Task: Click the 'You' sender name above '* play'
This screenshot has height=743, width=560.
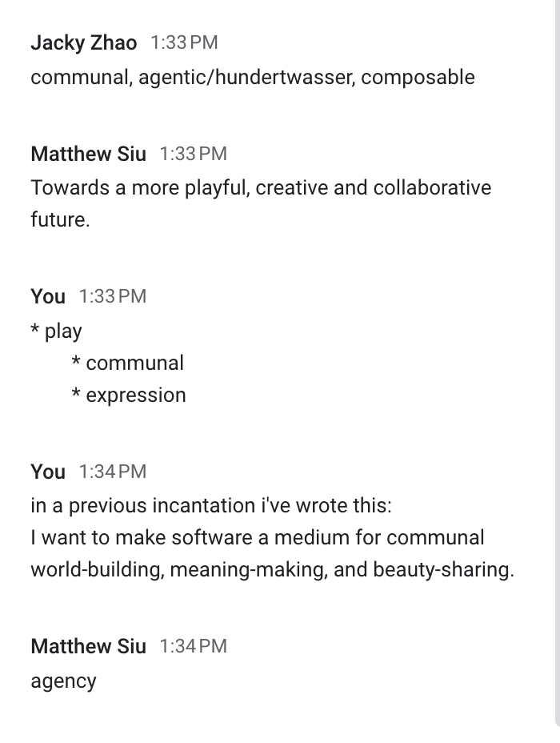Action: (x=48, y=296)
